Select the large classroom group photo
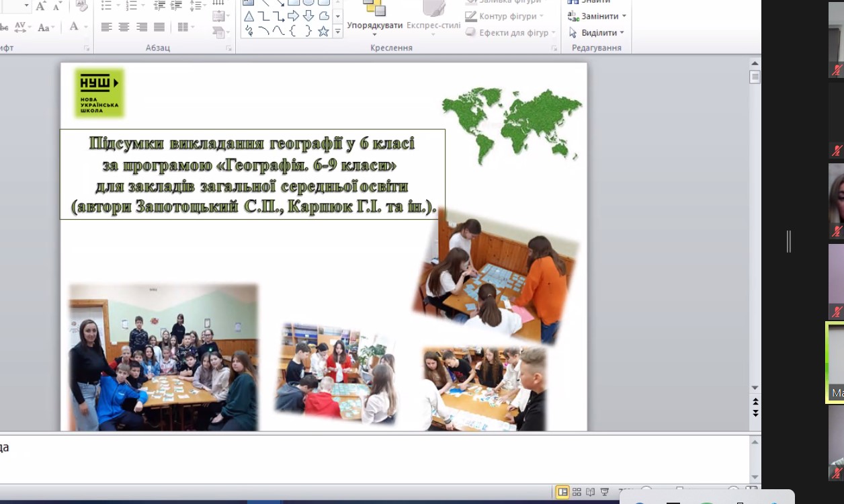The image size is (844, 504). (163, 357)
